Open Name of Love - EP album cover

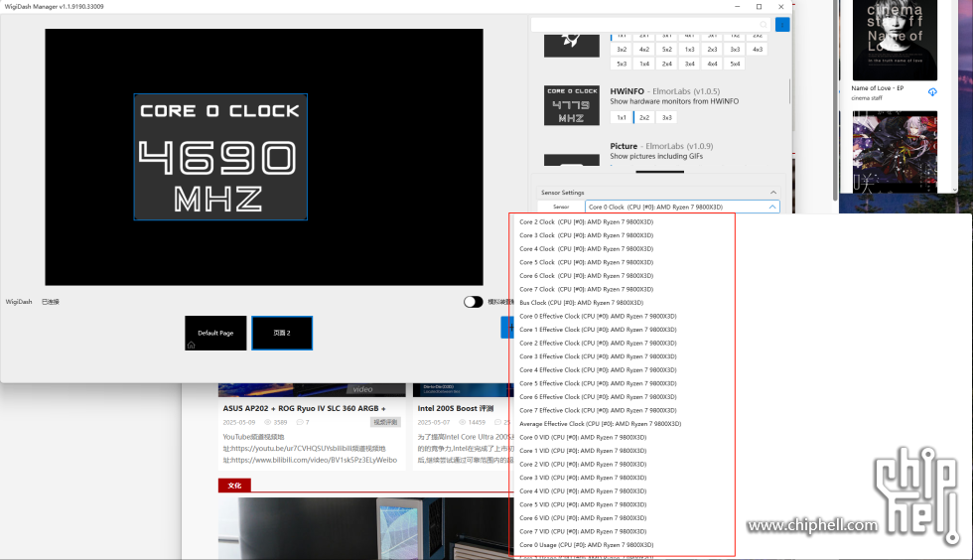pos(895,41)
